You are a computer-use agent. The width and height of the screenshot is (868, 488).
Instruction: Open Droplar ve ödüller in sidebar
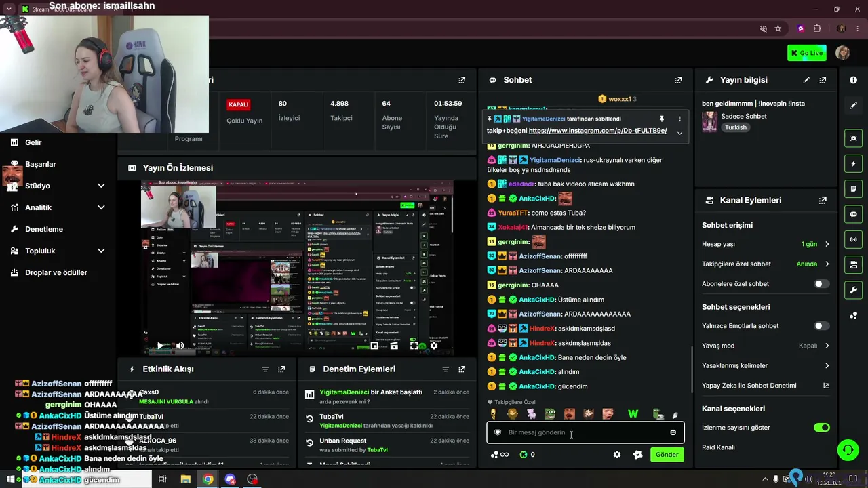click(56, 272)
